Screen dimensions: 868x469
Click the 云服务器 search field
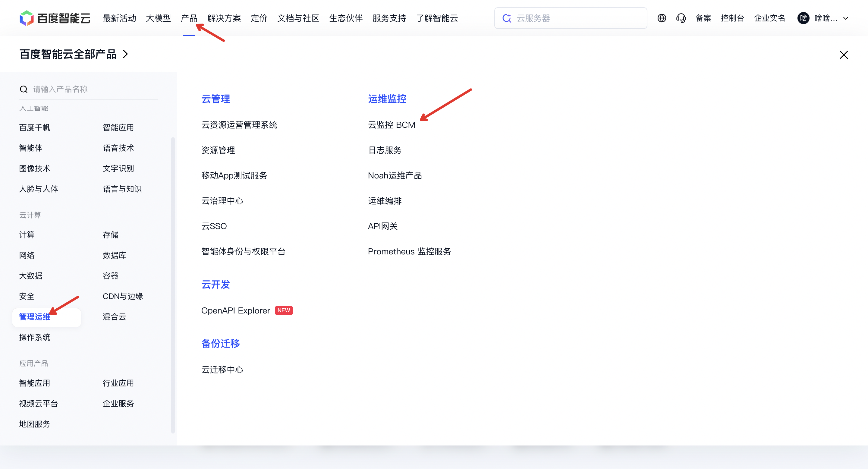point(571,18)
